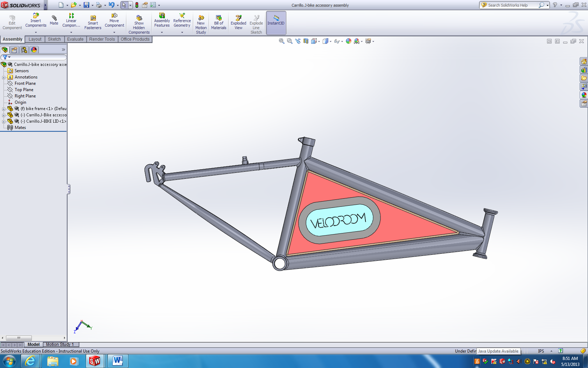
Task: Print the document using the printer icon
Action: (99, 5)
